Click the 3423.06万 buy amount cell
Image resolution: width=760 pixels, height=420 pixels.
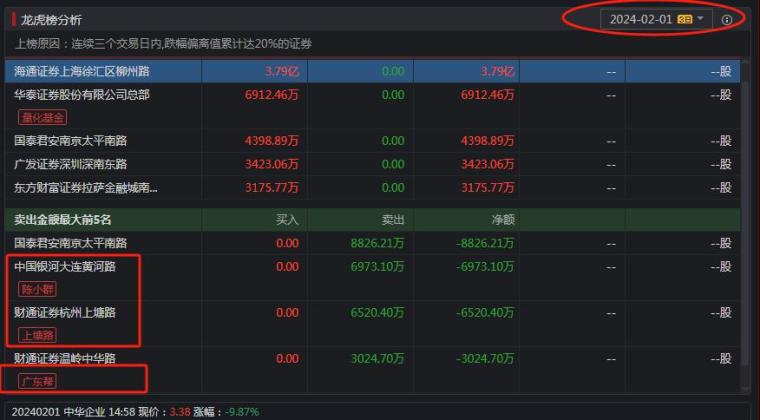click(271, 164)
